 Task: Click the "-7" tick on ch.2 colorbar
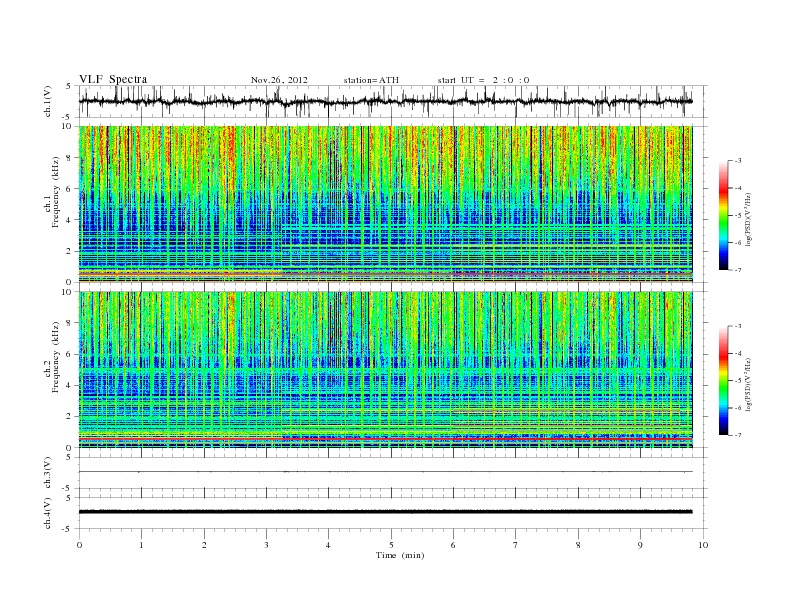pos(738,435)
